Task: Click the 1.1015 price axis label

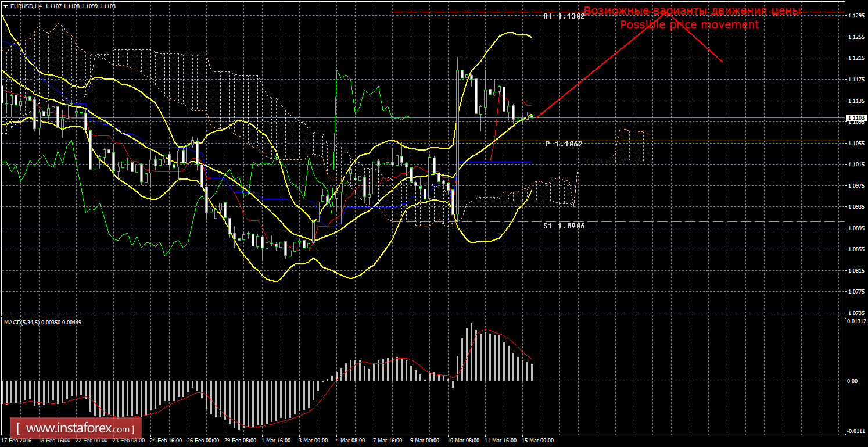Action: 856,165
